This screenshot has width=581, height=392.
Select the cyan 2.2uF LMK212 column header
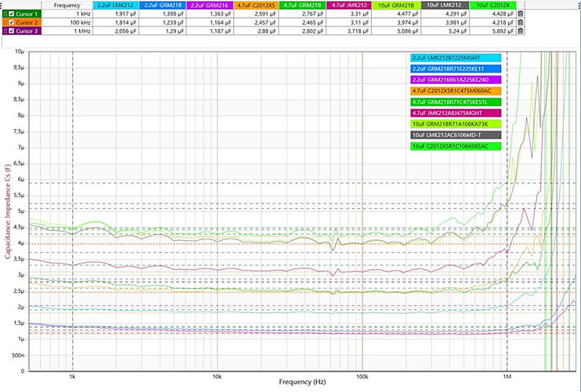coord(114,5)
